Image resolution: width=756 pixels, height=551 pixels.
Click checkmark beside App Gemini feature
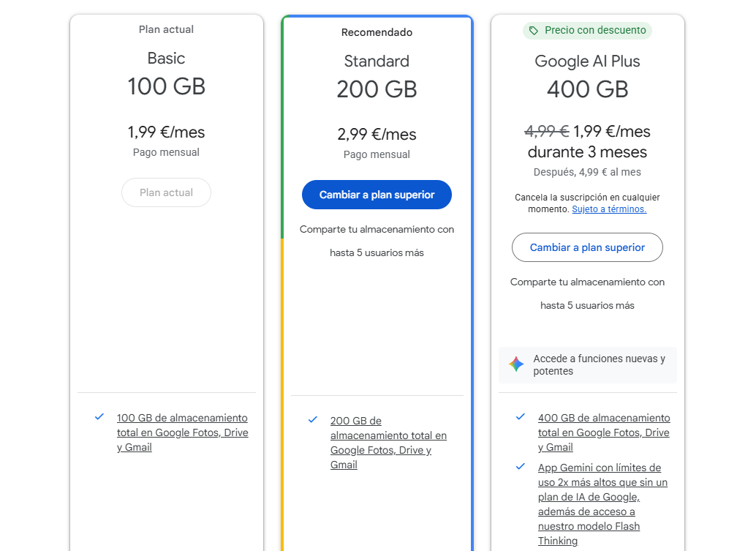[x=521, y=467]
